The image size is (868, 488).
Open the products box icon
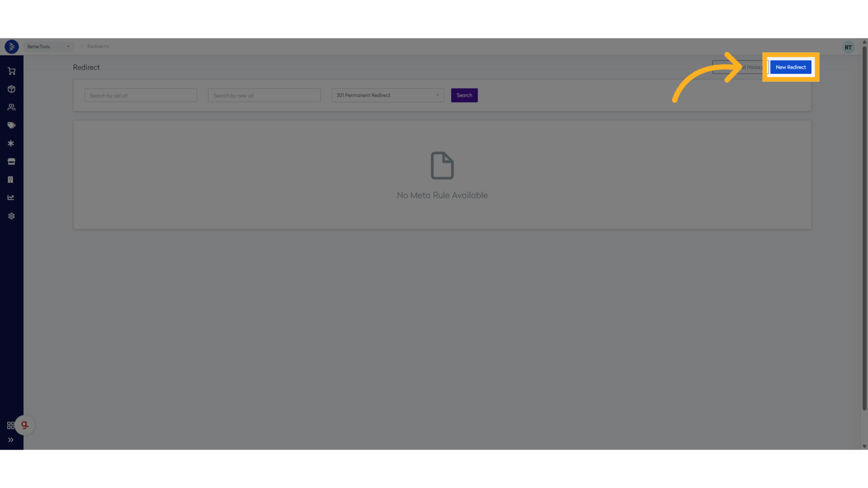[11, 89]
